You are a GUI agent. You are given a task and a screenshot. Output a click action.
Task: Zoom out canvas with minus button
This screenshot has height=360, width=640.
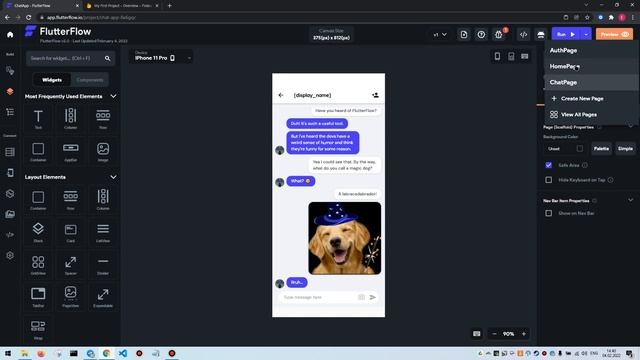(495, 334)
